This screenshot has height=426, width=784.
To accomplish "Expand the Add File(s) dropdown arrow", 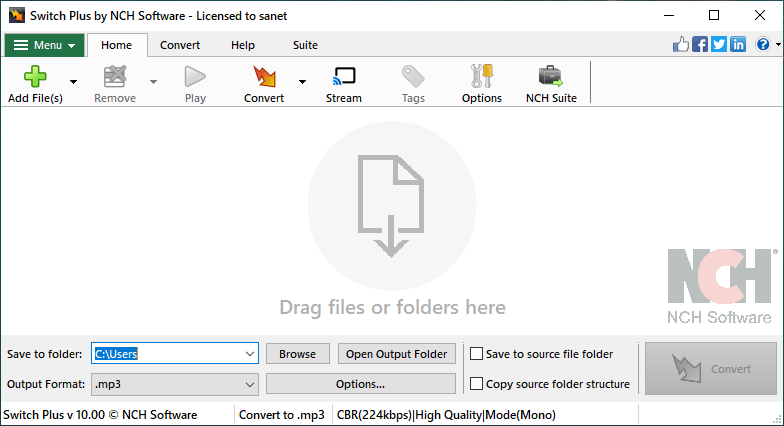I will click(x=74, y=82).
